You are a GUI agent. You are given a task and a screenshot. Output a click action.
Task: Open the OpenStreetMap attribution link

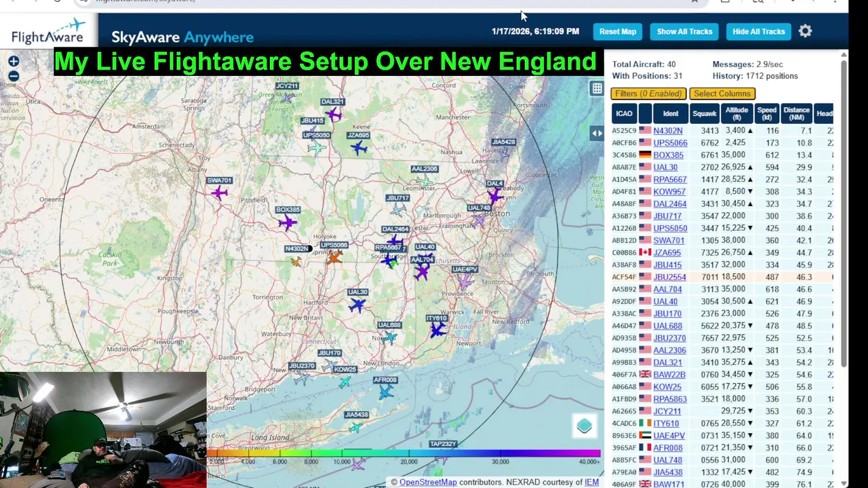428,483
